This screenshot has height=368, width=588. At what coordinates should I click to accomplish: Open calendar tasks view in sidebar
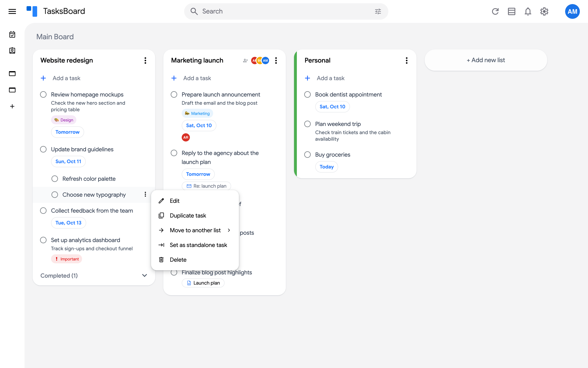(x=12, y=34)
